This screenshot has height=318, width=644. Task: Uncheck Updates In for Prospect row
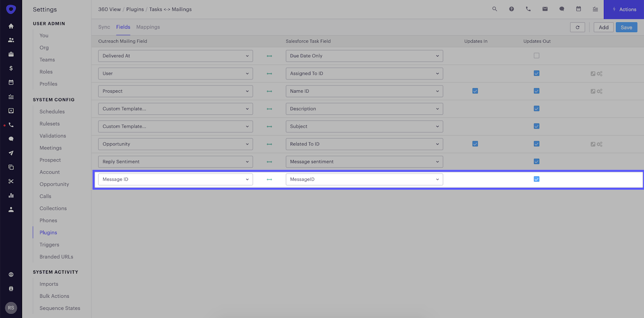click(475, 91)
